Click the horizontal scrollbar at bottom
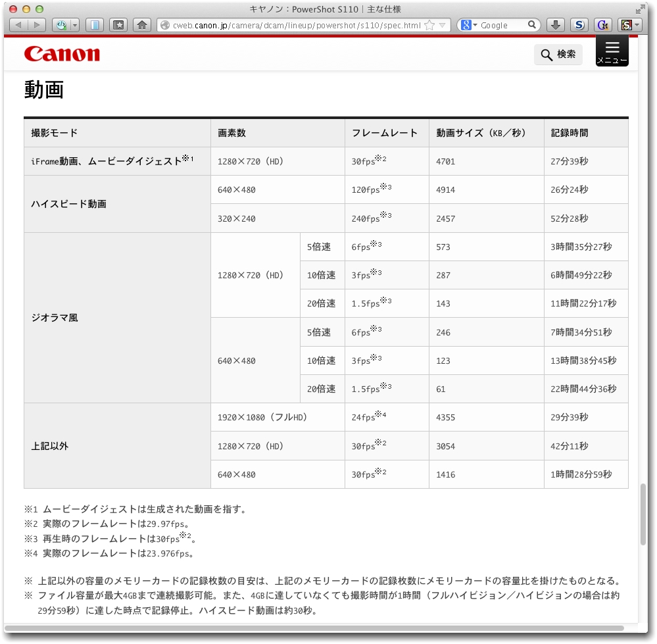Viewport: 657px width, 644px height. click(314, 628)
